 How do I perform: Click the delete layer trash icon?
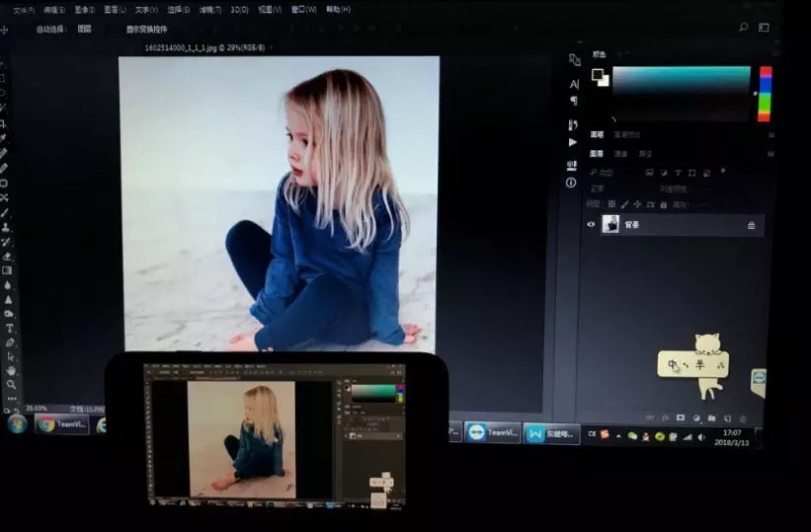tap(743, 418)
